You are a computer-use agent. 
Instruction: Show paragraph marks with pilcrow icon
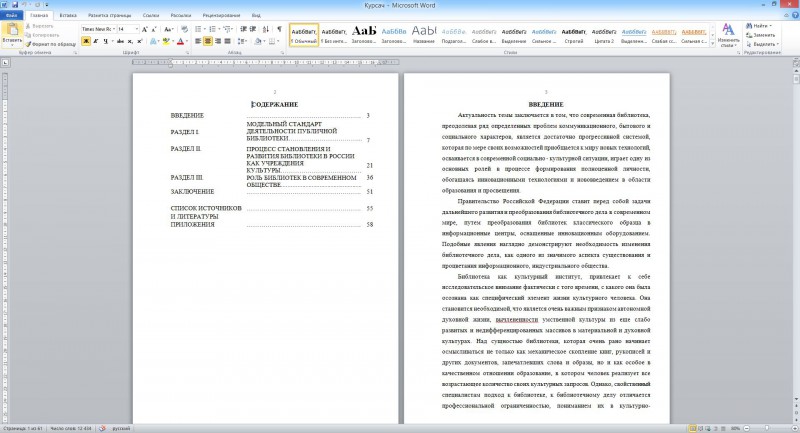[279, 30]
